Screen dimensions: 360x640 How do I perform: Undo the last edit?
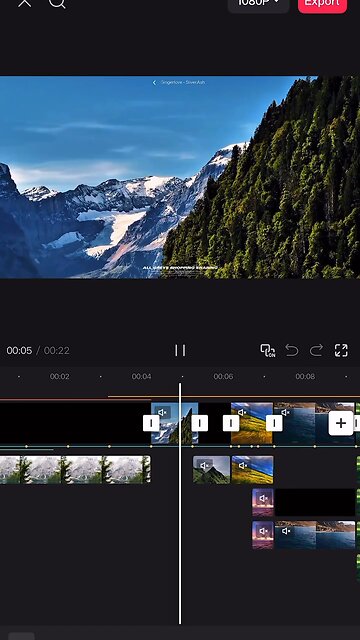coord(292,350)
